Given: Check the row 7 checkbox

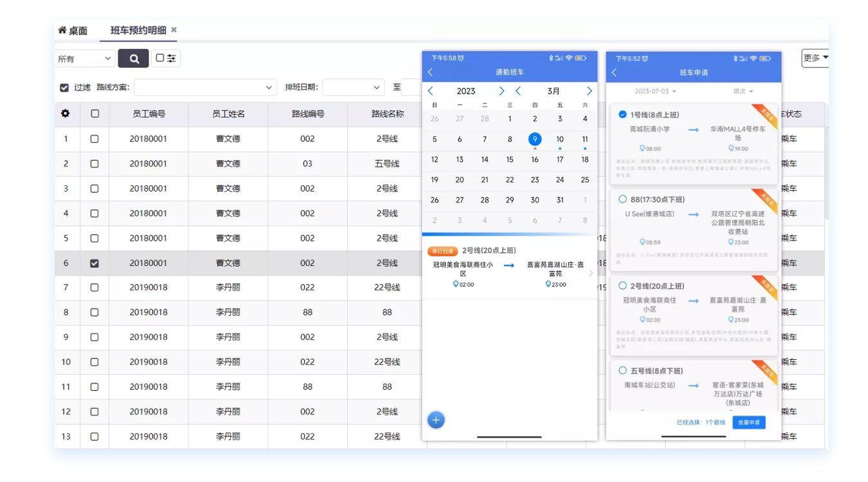Looking at the screenshot, I should pos(95,288).
